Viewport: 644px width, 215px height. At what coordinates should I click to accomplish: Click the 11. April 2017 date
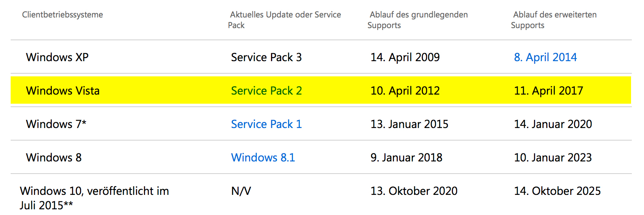tap(548, 91)
